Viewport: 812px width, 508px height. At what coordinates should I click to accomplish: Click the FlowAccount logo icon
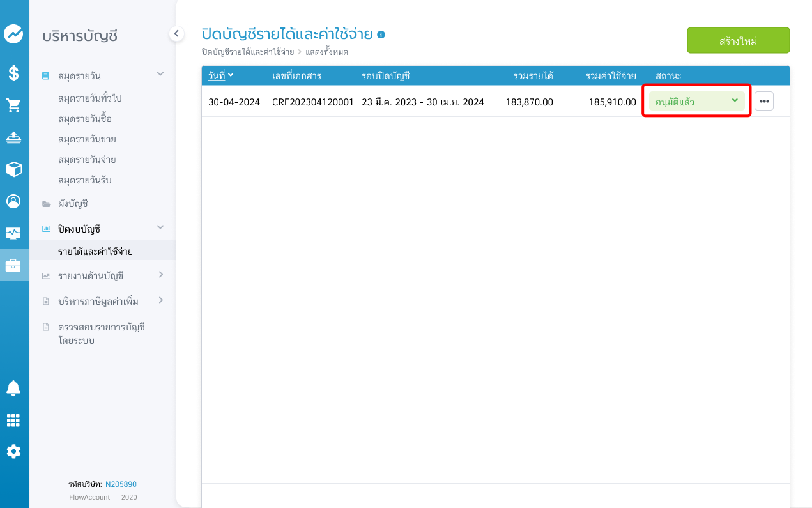(x=13, y=34)
